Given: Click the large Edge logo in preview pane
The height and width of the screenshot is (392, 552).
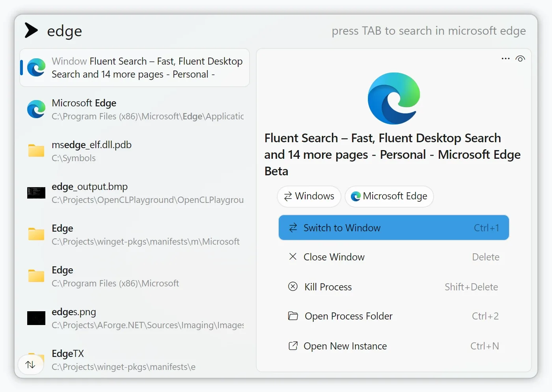Looking at the screenshot, I should coord(394,98).
